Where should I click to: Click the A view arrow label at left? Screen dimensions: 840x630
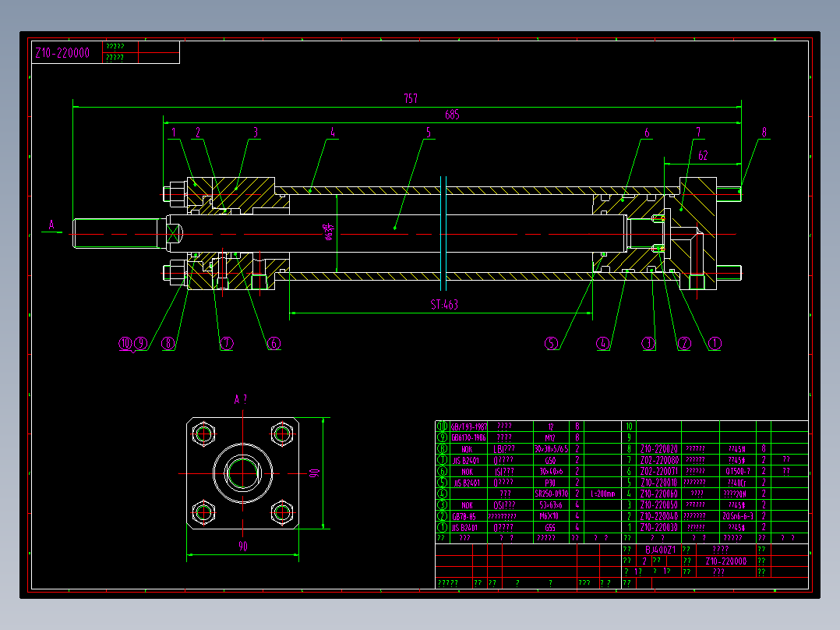[x=51, y=225]
